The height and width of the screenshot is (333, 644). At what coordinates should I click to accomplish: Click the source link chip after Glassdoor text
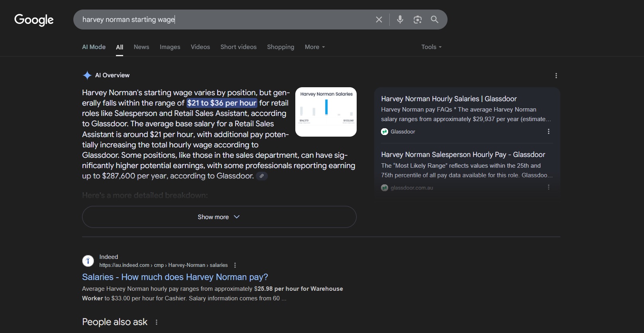point(262,176)
